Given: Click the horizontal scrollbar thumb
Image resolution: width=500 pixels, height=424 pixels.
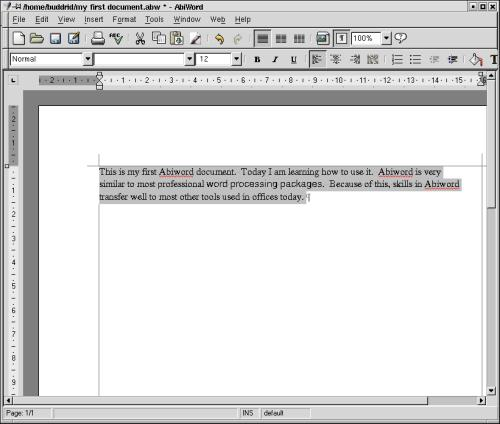Looking at the screenshot, I should tap(220, 400).
